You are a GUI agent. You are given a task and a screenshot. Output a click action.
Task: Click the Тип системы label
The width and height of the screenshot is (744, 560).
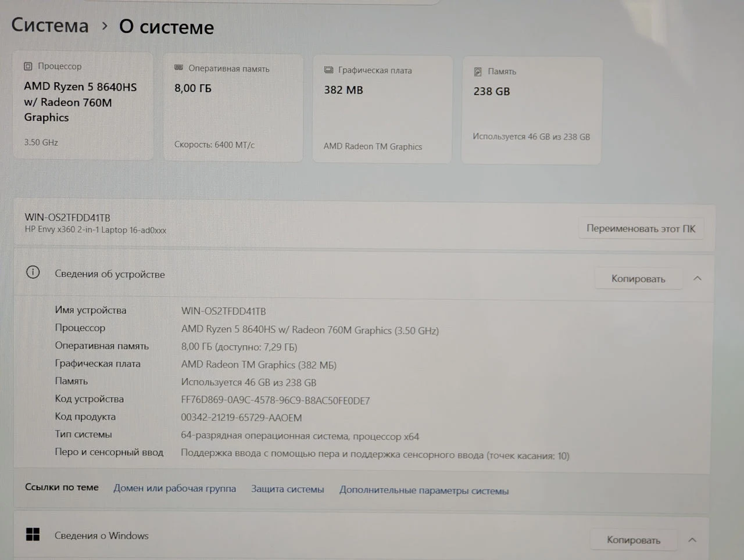[x=83, y=434]
